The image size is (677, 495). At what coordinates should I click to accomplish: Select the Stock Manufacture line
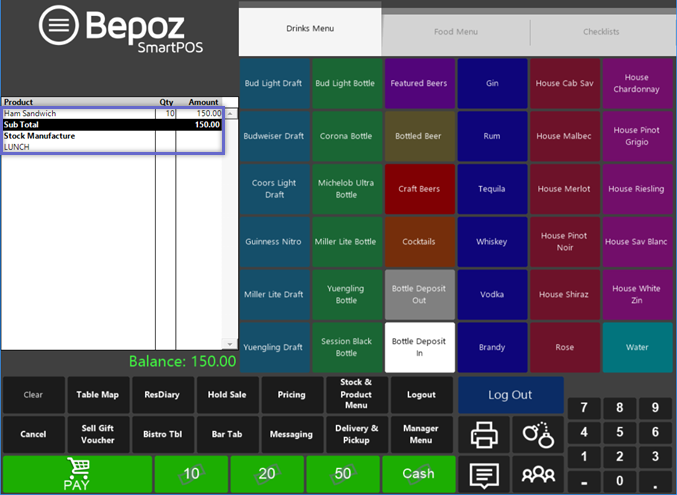(x=112, y=136)
